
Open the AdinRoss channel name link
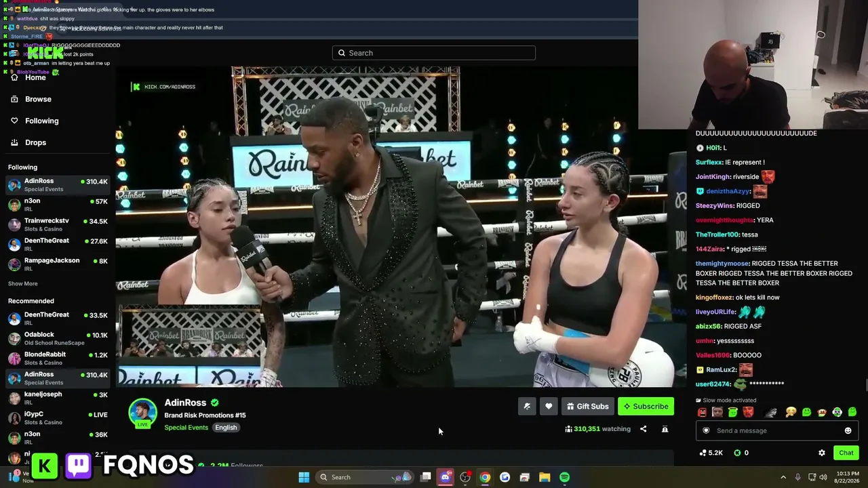tap(185, 403)
